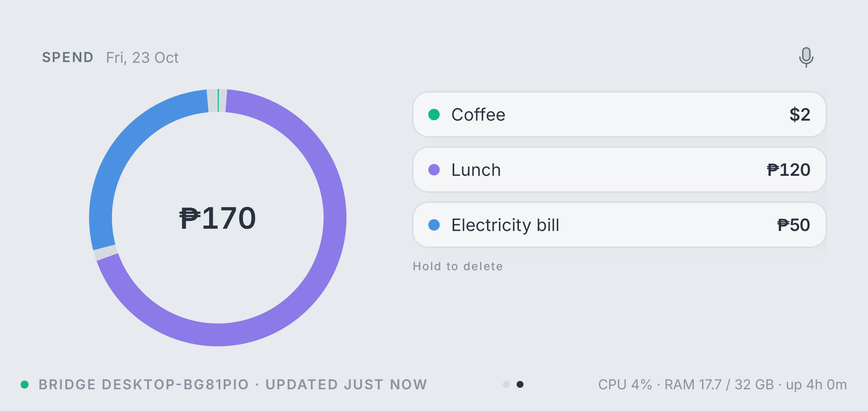Click the ₱120 Lunch amount
868x411 pixels.
tap(788, 170)
